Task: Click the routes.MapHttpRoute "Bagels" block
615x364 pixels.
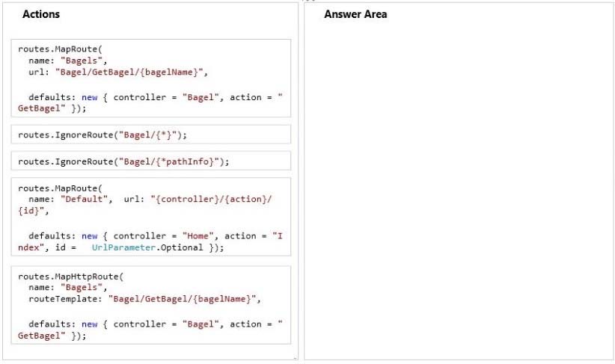Action: point(151,305)
